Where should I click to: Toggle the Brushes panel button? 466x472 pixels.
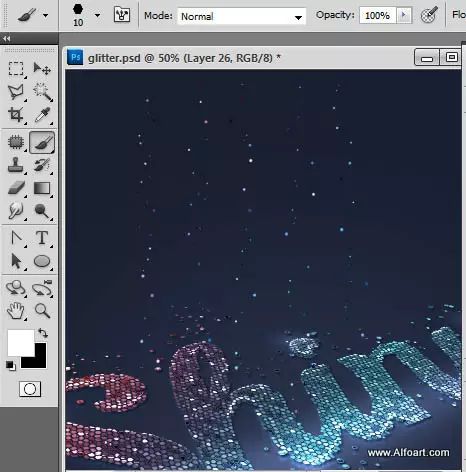pos(122,15)
